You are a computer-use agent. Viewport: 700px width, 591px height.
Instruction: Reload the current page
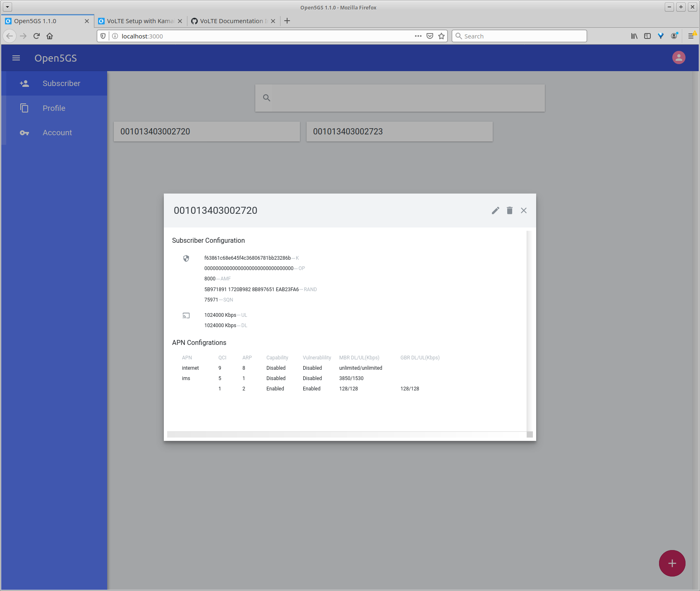pyautogui.click(x=36, y=36)
